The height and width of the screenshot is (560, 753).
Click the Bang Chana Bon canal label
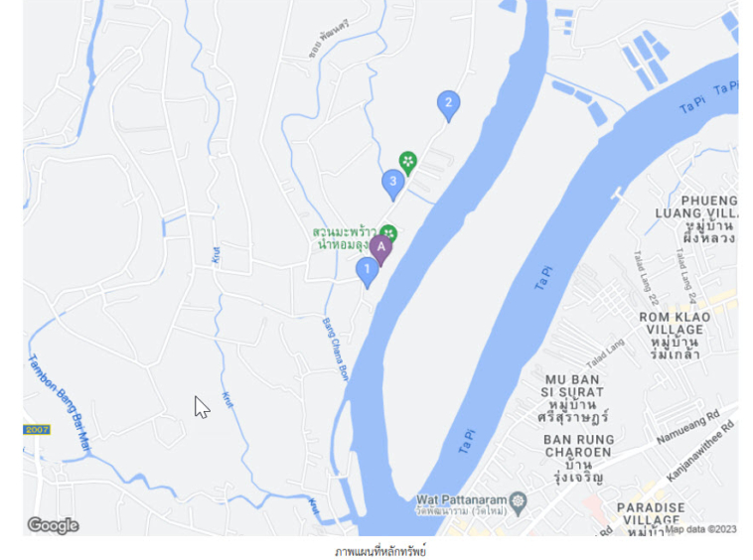335,350
